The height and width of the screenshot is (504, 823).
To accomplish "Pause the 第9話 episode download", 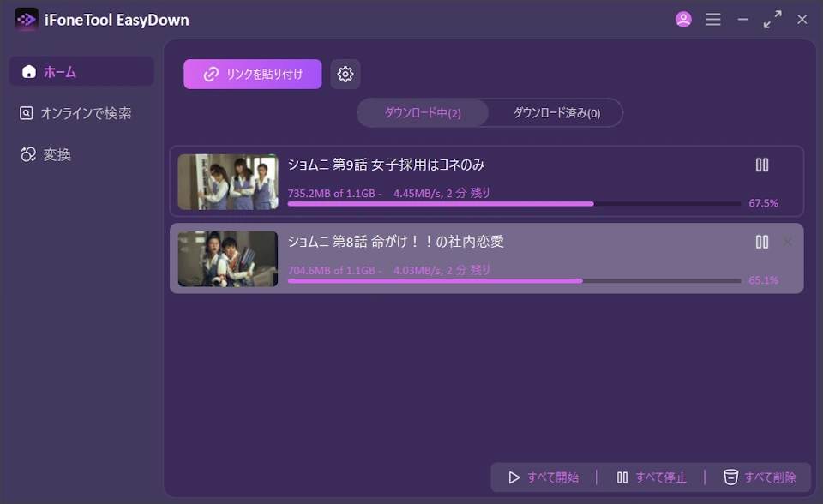I will pyautogui.click(x=761, y=165).
